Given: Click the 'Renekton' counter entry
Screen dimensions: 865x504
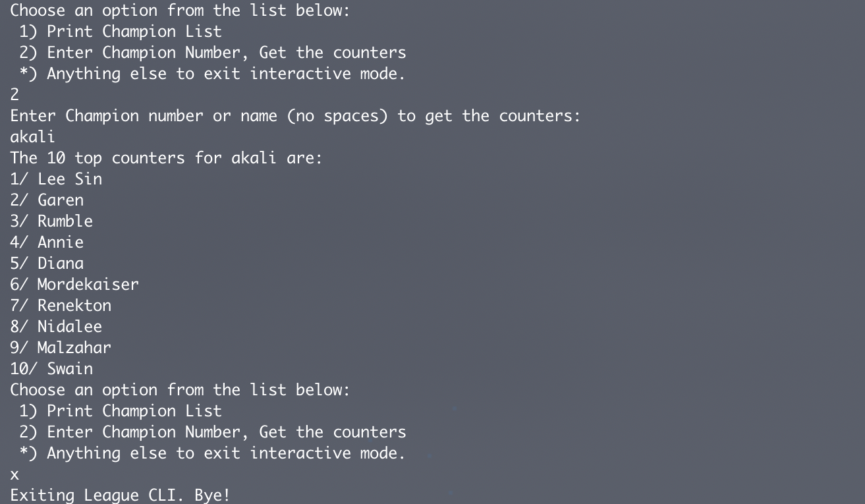Looking at the screenshot, I should coord(61,305).
